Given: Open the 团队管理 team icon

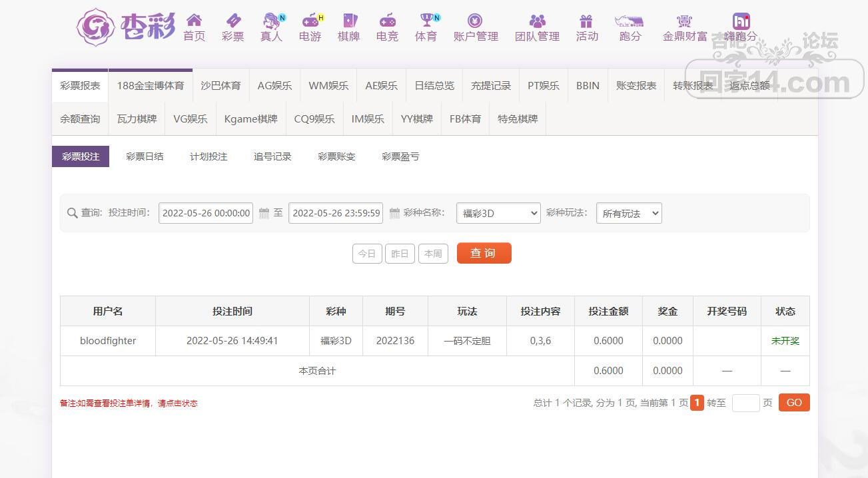Looking at the screenshot, I should point(537,21).
